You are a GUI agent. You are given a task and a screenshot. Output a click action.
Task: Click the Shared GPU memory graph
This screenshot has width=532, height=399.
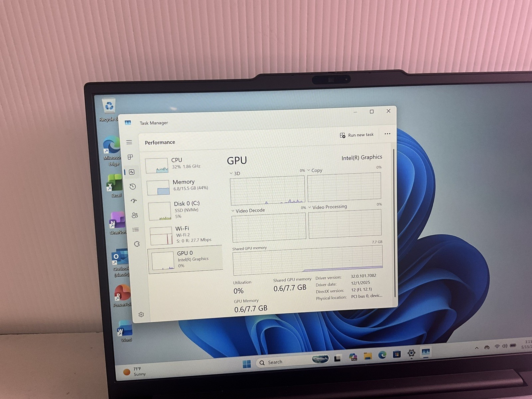pyautogui.click(x=308, y=260)
